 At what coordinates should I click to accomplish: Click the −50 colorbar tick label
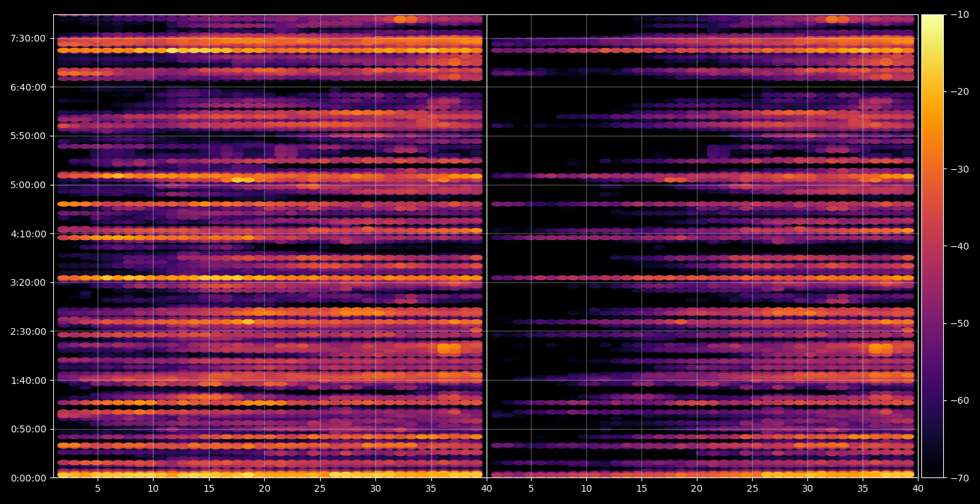(959, 323)
